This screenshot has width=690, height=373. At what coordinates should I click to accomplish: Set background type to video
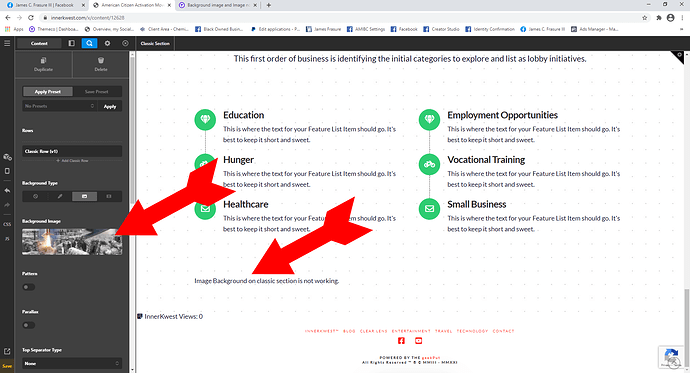click(x=109, y=196)
